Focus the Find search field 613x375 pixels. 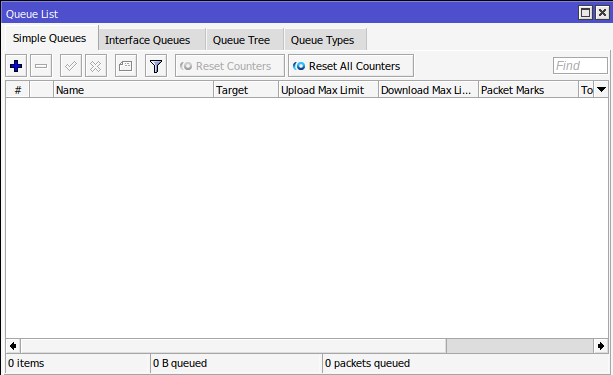pos(580,66)
